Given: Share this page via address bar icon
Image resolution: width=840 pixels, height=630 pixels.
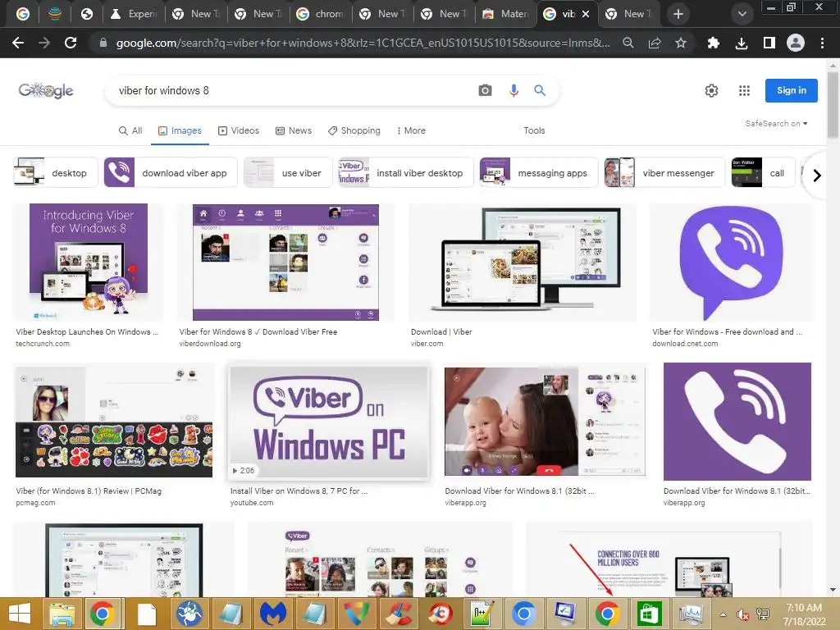Looking at the screenshot, I should pos(655,43).
